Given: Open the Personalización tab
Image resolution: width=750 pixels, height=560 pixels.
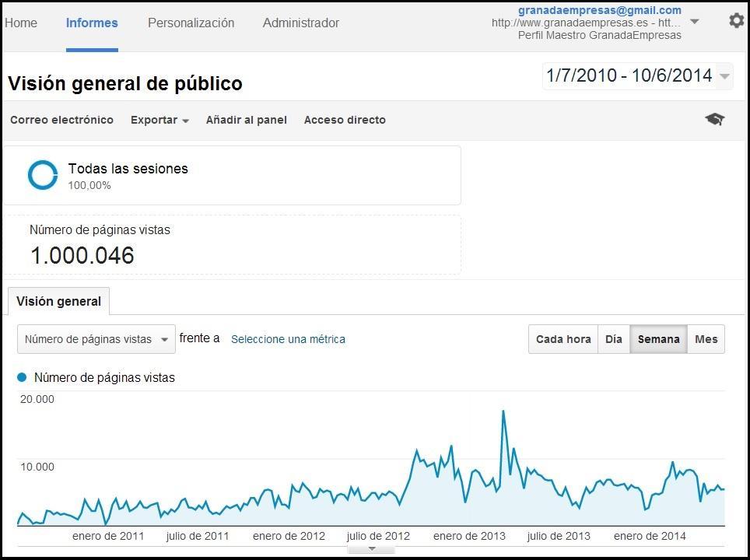Looking at the screenshot, I should coord(191,23).
